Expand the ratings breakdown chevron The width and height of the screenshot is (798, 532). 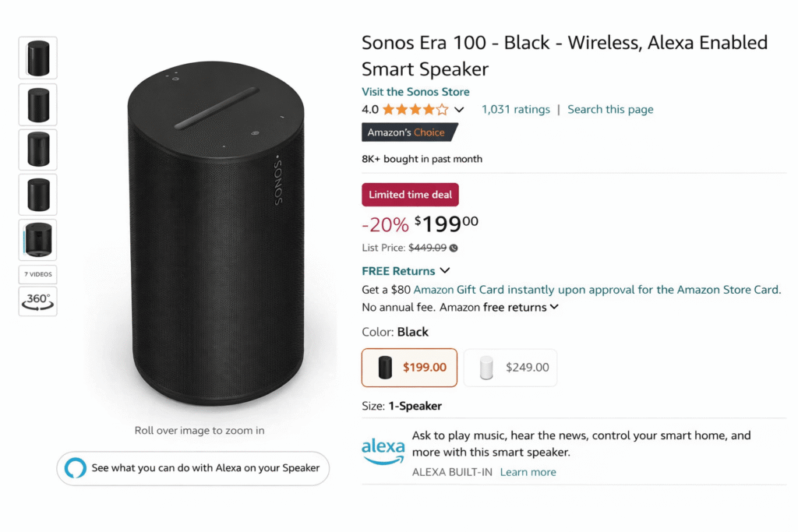tap(459, 110)
